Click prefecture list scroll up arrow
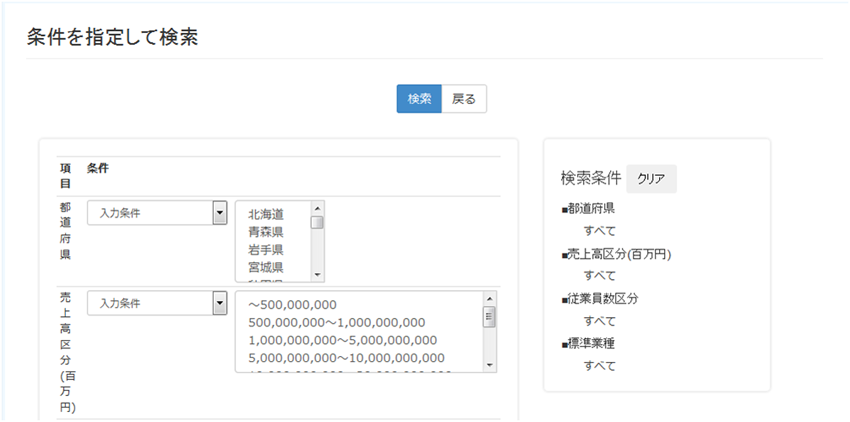The image size is (850, 422). 317,208
